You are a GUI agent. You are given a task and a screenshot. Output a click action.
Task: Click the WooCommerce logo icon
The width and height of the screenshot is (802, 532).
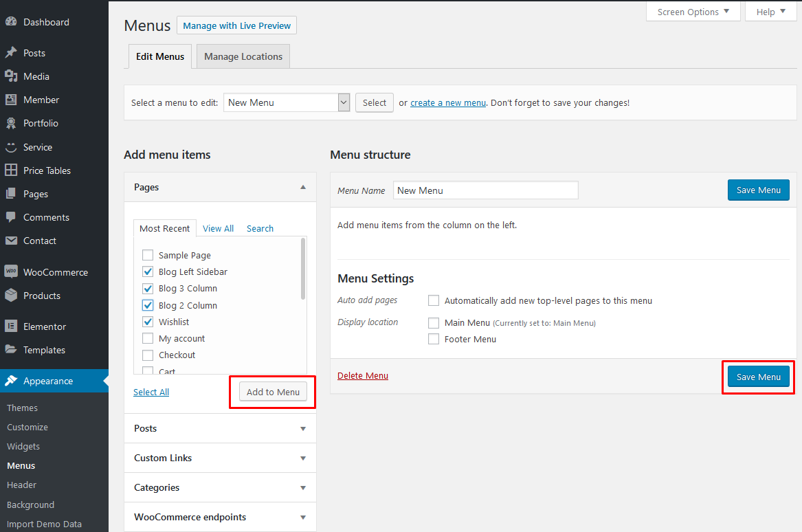(x=11, y=272)
